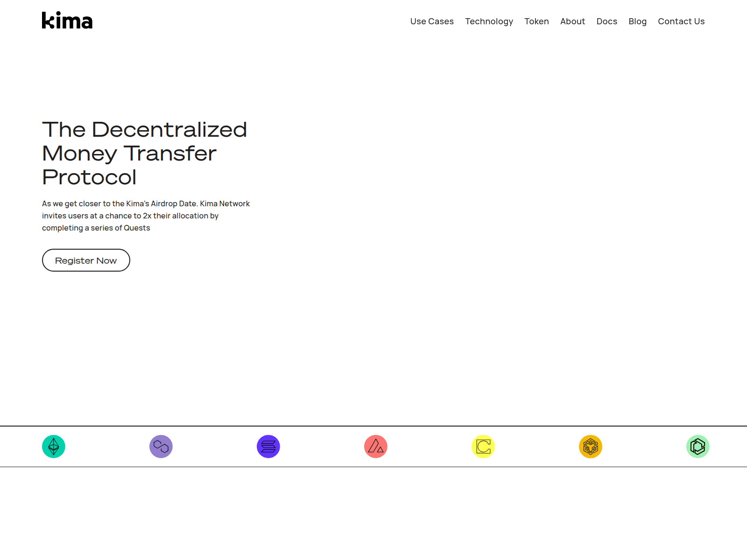Click 'The Decentralized Money Transfer Protocol' heading
Viewport: 747px width, 560px height.
(x=144, y=153)
